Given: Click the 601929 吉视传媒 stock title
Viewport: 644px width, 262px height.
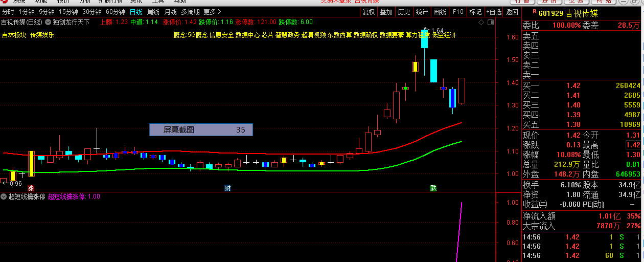Looking at the screenshot, I should point(568,13).
